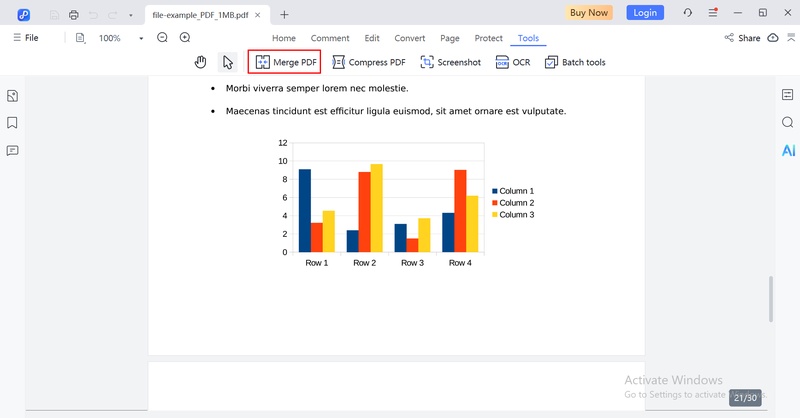Open the AI assistant sidebar
The height and width of the screenshot is (418, 800).
coord(788,150)
